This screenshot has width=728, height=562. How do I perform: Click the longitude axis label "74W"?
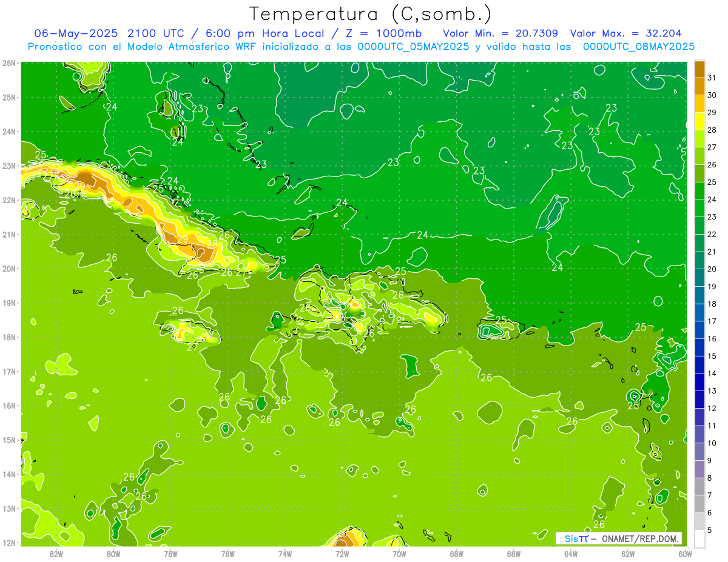click(285, 554)
